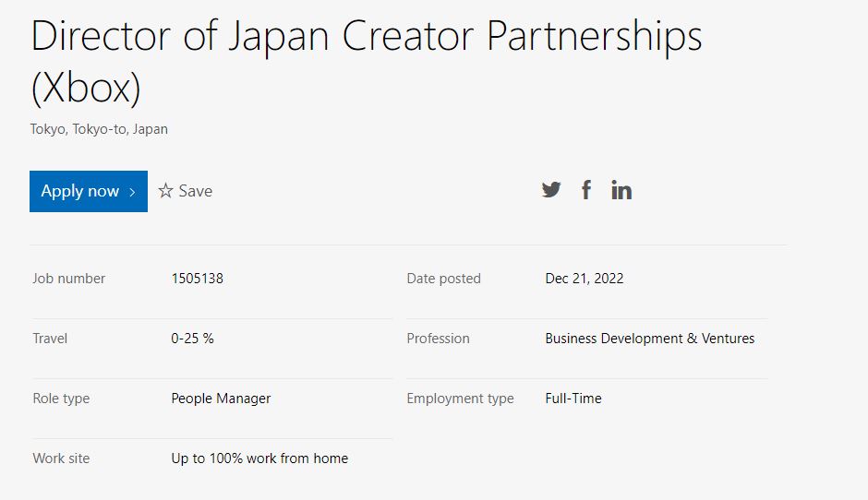
Task: Click the Work site label
Action: point(61,458)
